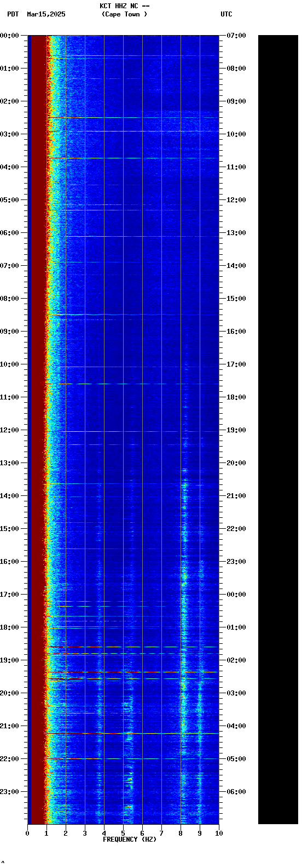
Task: Select the '(Cape Town )' location label
Action: click(x=124, y=14)
